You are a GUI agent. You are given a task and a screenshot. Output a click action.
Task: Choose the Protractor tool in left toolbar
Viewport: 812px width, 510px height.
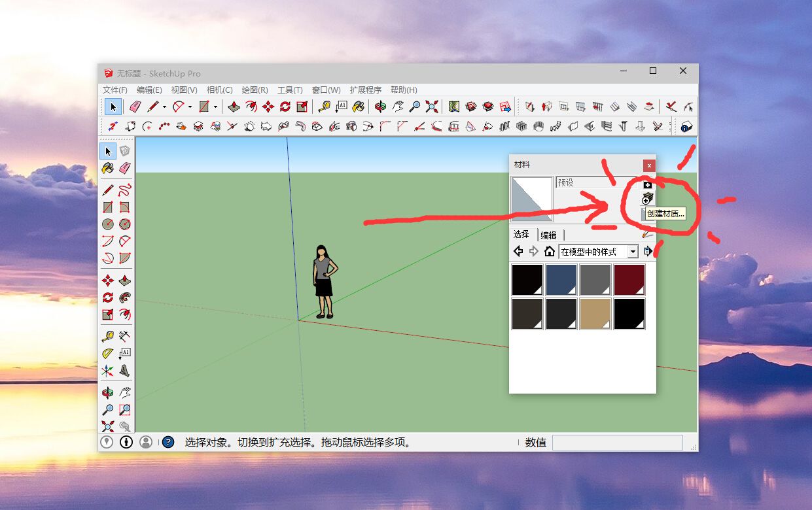click(108, 354)
